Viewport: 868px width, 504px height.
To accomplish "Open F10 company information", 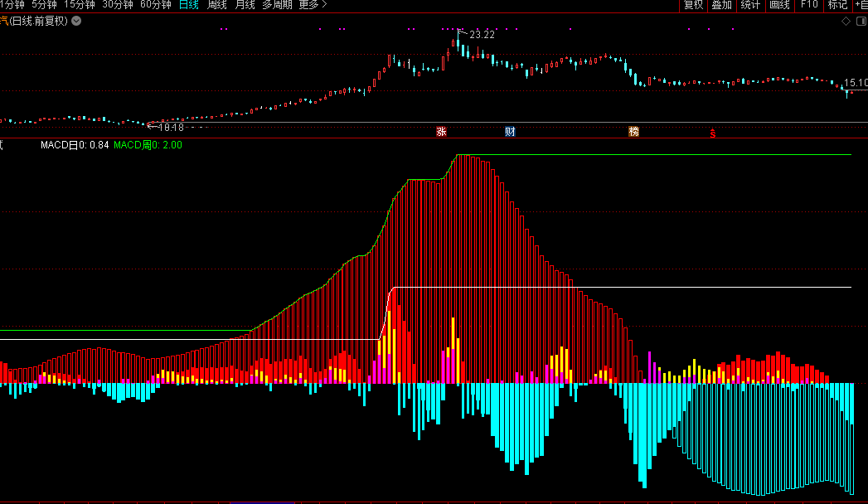I will (x=808, y=5).
